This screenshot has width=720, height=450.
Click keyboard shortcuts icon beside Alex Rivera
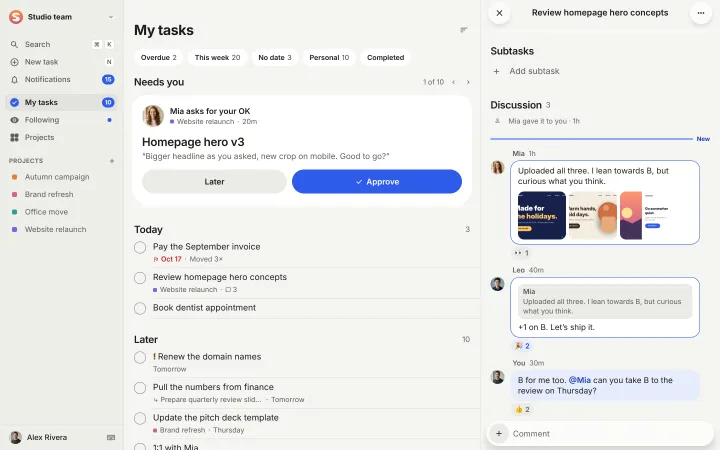tap(111, 438)
